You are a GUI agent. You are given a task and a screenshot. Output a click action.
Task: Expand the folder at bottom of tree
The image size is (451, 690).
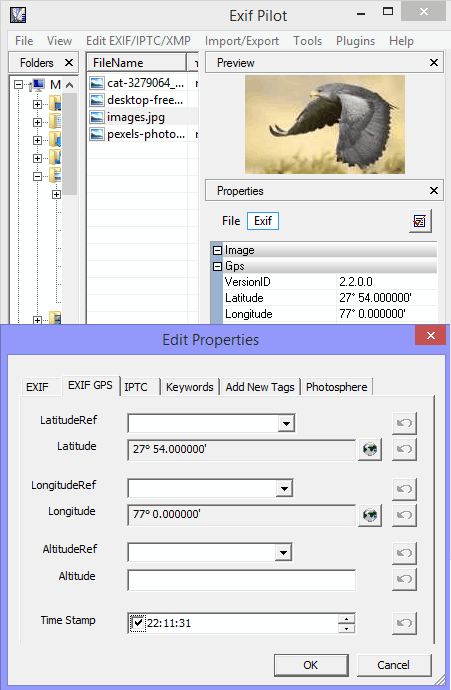click(x=37, y=320)
